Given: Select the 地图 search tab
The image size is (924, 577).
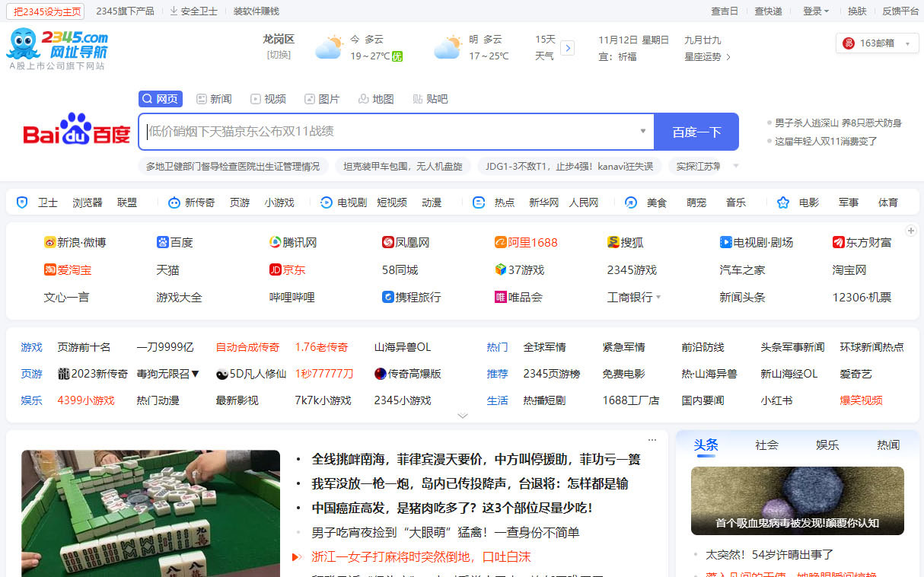Looking at the screenshot, I should [x=376, y=99].
